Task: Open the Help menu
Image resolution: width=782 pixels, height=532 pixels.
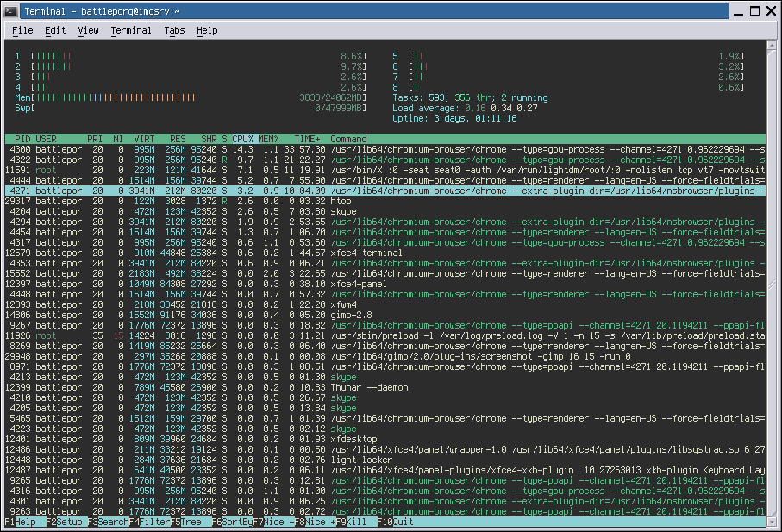Action: 207,30
